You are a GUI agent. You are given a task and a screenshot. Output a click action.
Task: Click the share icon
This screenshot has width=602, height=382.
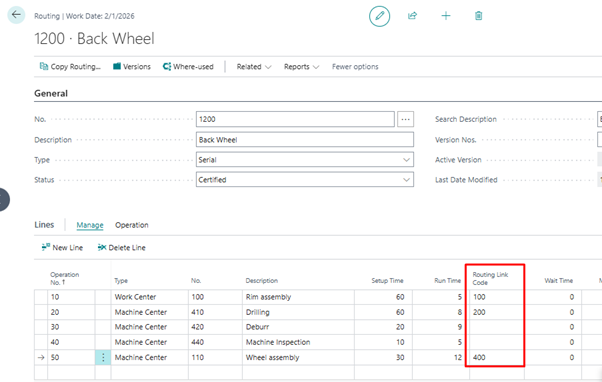click(412, 16)
